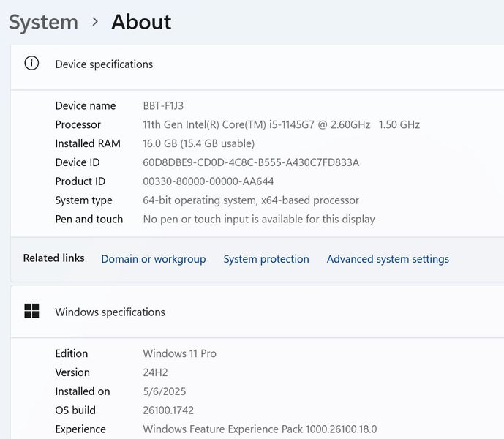
Task: Click the Installed RAM label
Action: pyautogui.click(x=88, y=143)
